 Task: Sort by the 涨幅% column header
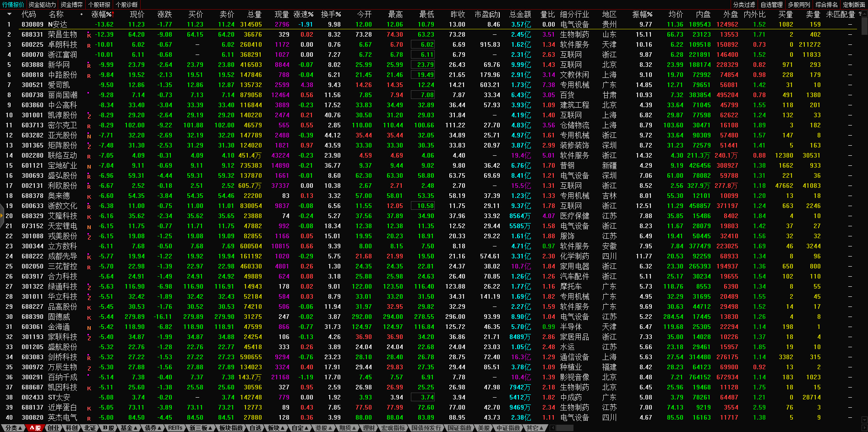101,15
